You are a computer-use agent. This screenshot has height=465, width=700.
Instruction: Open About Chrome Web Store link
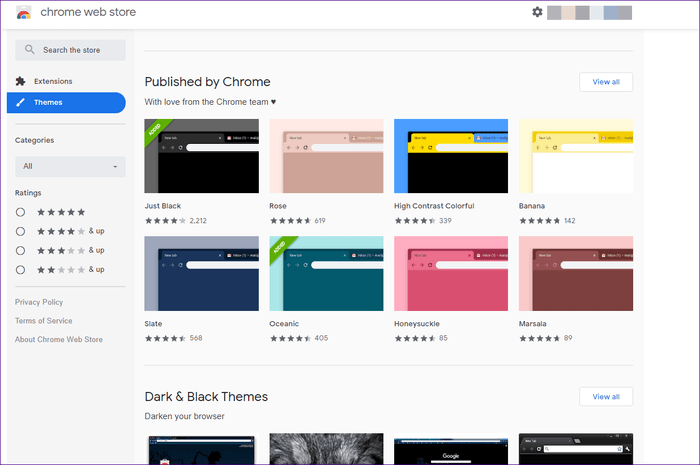point(58,340)
